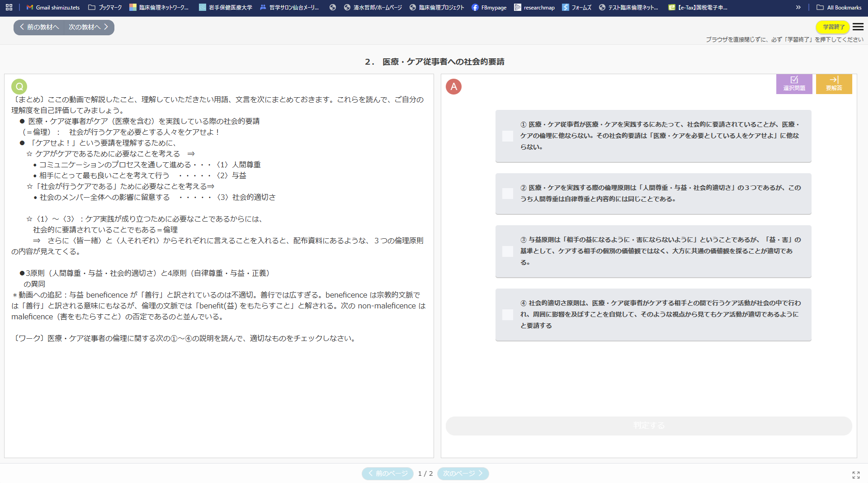Open the ブックマーク folder in bookmarks bar
868x483 pixels.
point(104,7)
